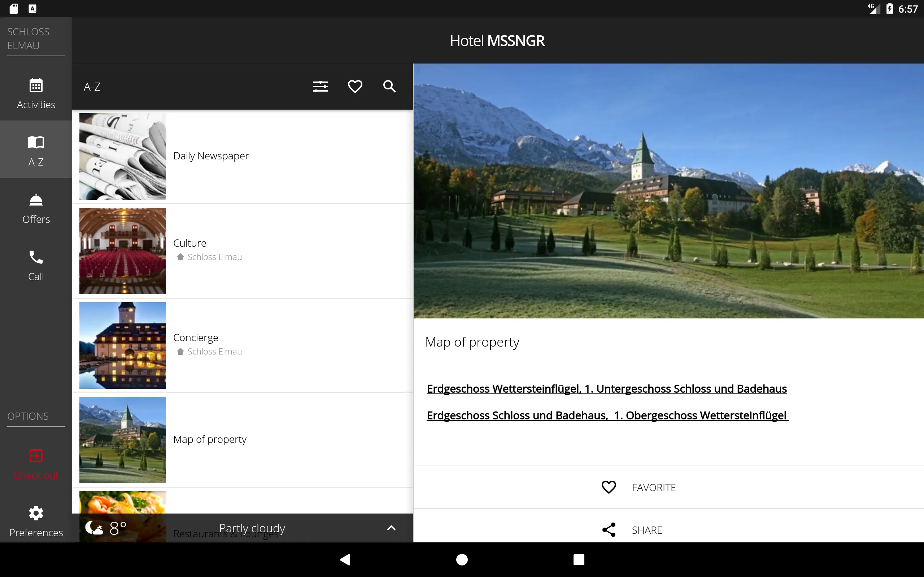Open the search bar
Image resolution: width=924 pixels, height=577 pixels.
pyautogui.click(x=389, y=85)
